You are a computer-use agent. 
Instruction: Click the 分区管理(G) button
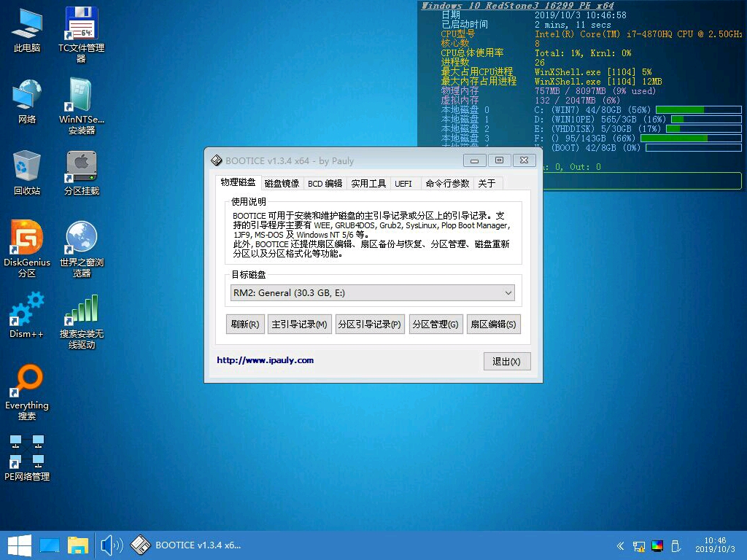click(436, 324)
